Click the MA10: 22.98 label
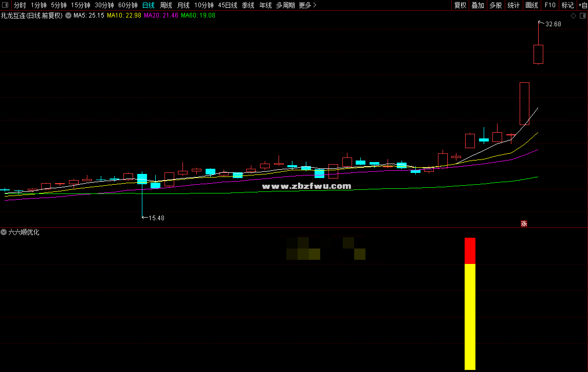 click(124, 16)
